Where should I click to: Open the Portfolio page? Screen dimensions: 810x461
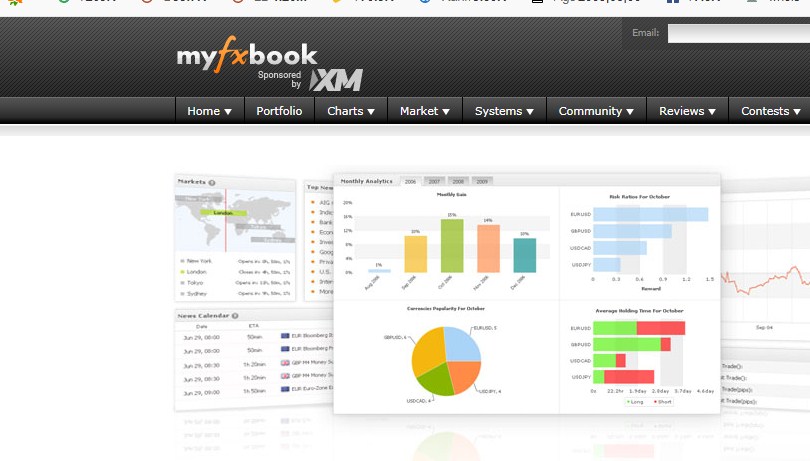coord(279,111)
